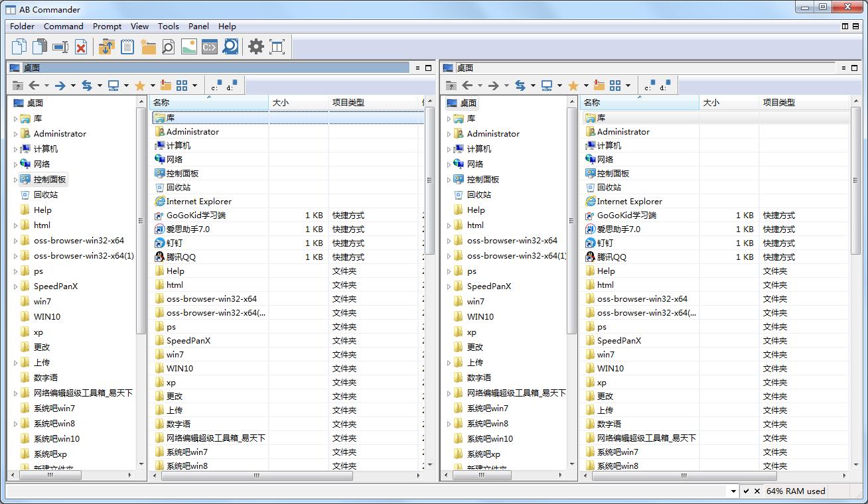This screenshot has height=504, width=868.
Task: Click left panel's view mode grid icon
Action: tap(182, 86)
